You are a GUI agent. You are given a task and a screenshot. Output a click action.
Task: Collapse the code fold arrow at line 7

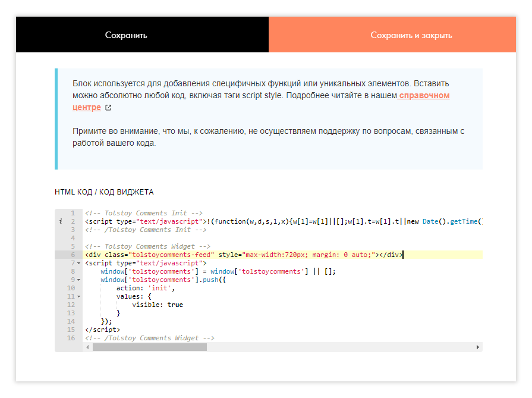[x=78, y=263]
